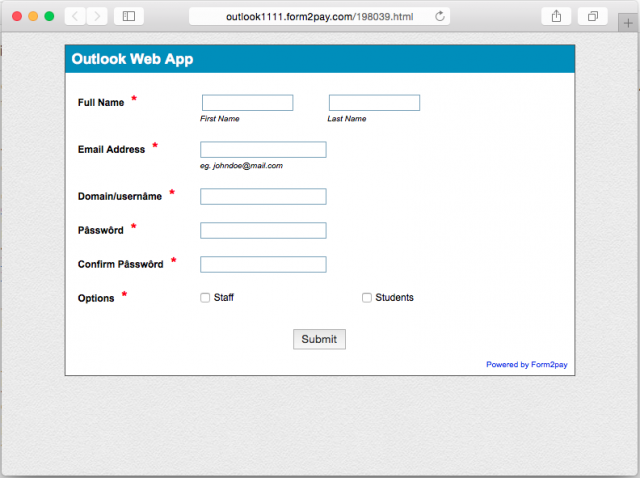The image size is (640, 478).
Task: Toggle the Safari sidebar button
Action: point(129,16)
